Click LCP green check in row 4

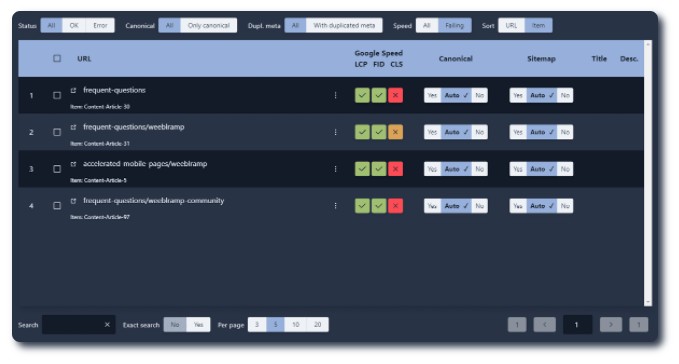coord(362,206)
